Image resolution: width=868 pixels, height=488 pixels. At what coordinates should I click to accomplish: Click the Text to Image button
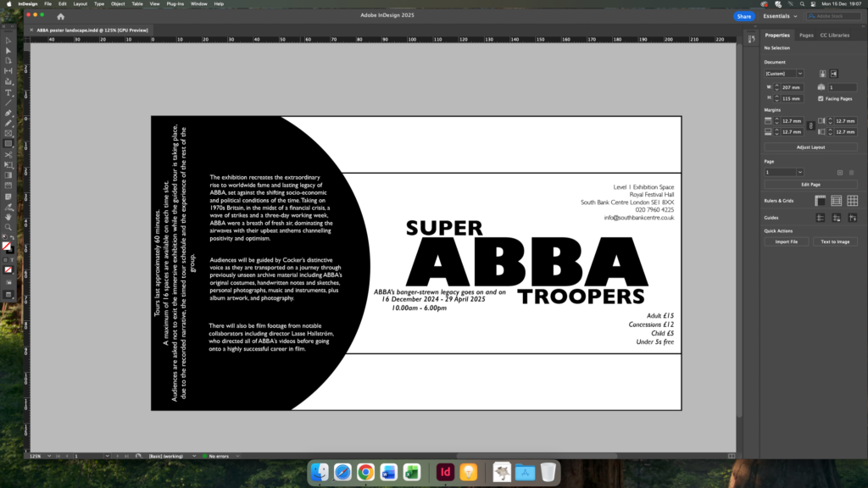tap(835, 241)
